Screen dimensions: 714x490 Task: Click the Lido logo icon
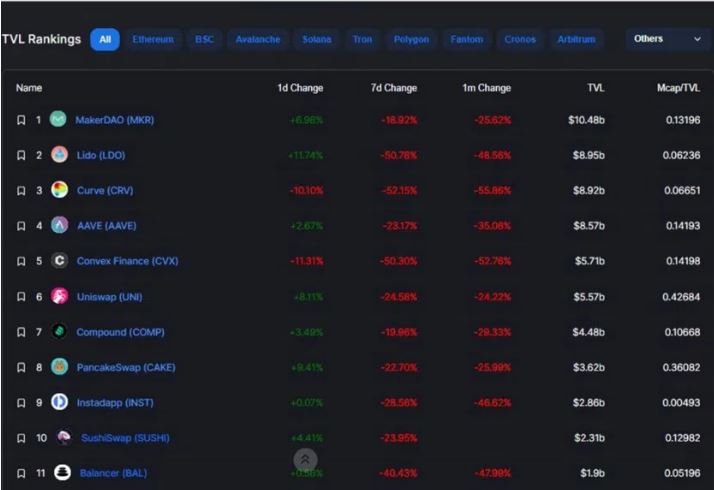59,154
